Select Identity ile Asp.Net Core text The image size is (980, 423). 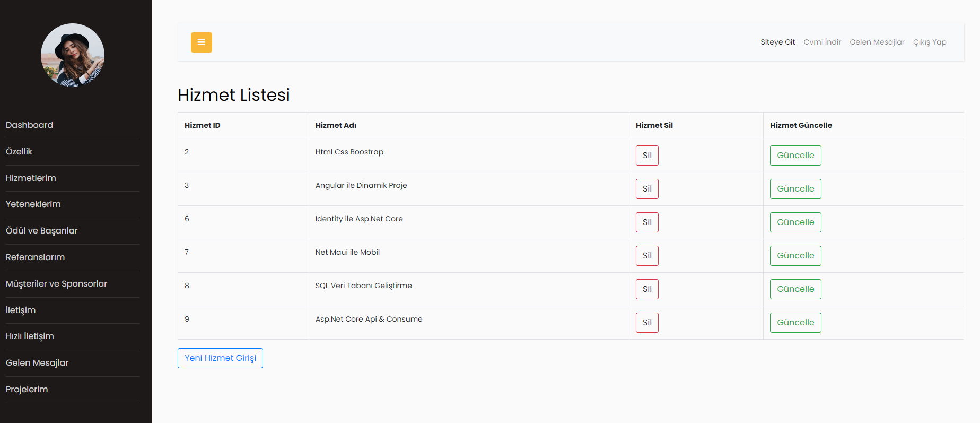(359, 219)
